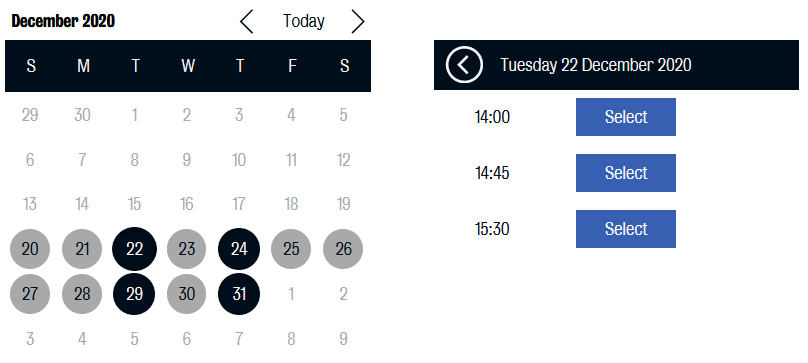Choose available date 22 December
The image size is (808, 363).
(x=134, y=249)
